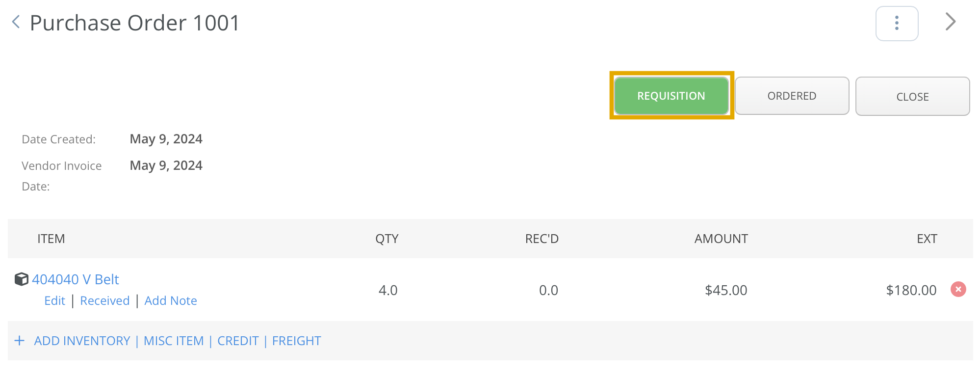Click the Vendor Invoice Date value

[x=166, y=165]
